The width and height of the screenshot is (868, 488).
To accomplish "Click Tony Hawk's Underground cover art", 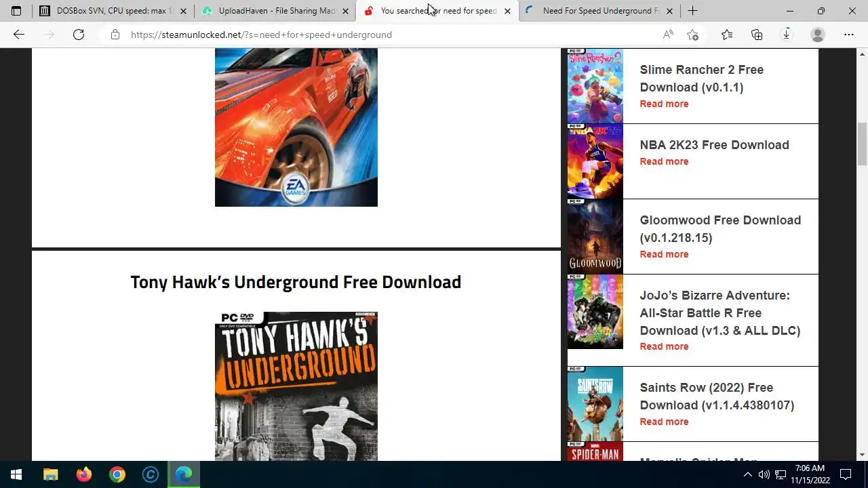I will coord(296,386).
